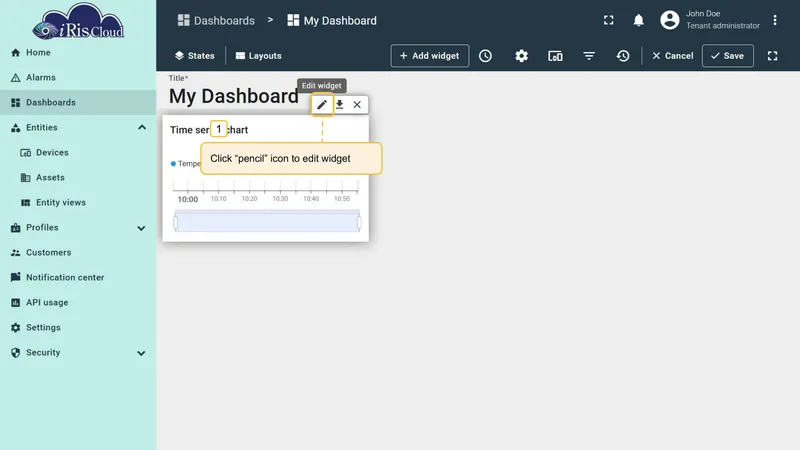800x450 pixels.
Task: Click the user profile avatar icon
Action: click(x=669, y=20)
